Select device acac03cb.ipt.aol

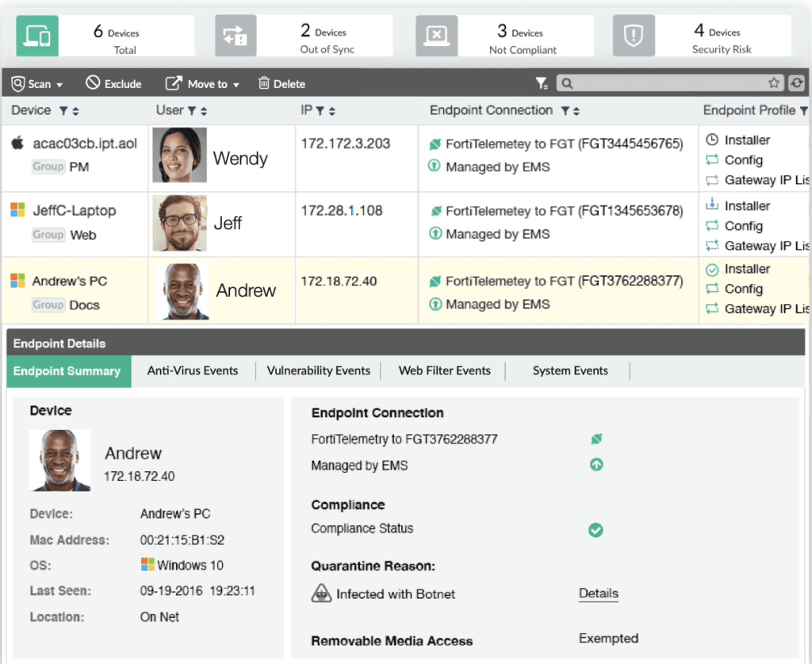(85, 144)
